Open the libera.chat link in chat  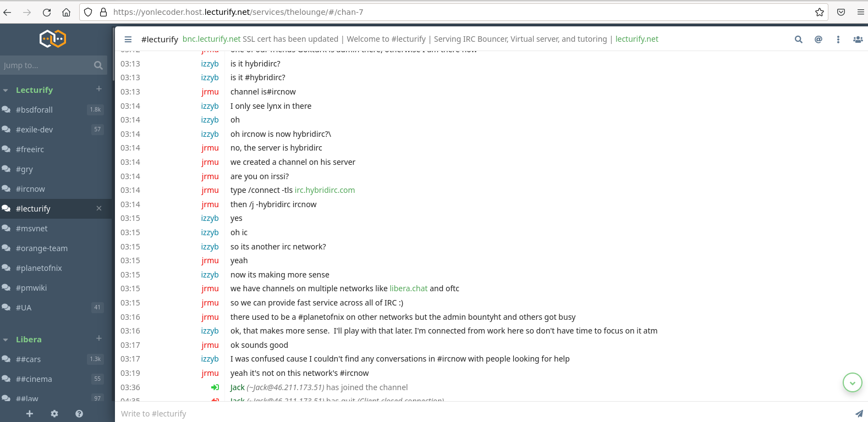[409, 288]
